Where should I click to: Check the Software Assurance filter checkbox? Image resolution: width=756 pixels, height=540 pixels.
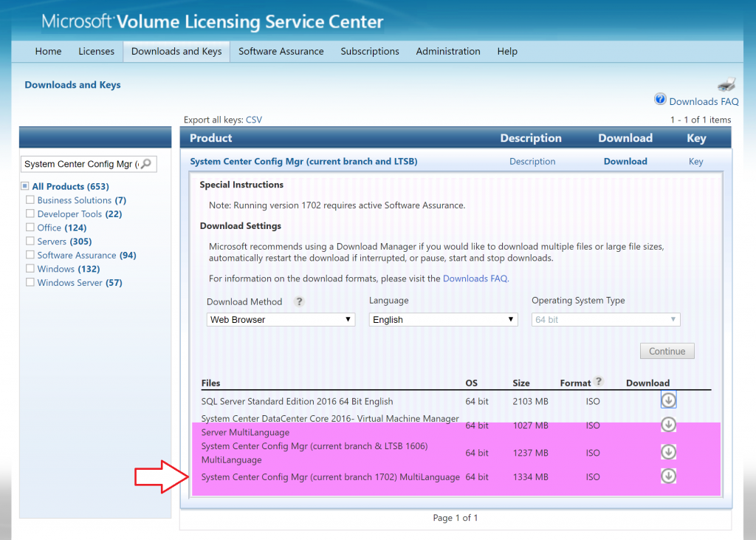(x=30, y=255)
